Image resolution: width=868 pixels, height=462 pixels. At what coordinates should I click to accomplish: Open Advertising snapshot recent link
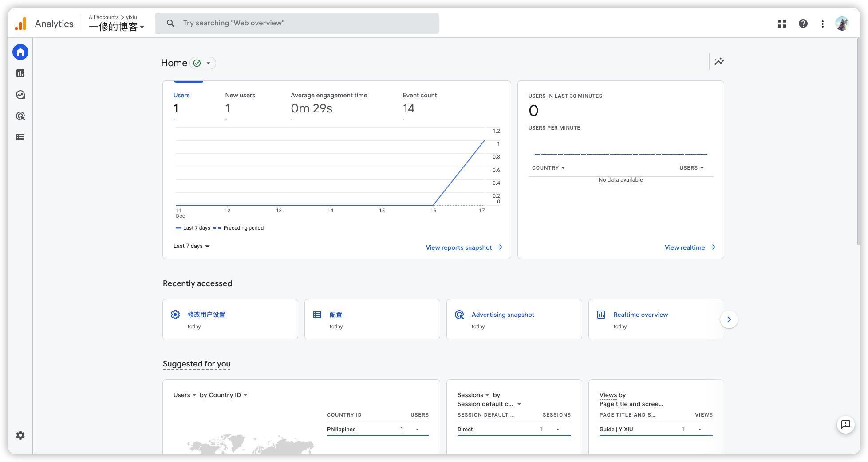click(503, 315)
